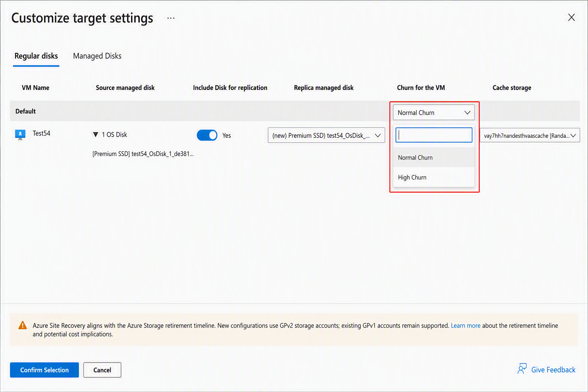Click the Replica managed disk column header
This screenshot has height=392, width=588.
(323, 88)
